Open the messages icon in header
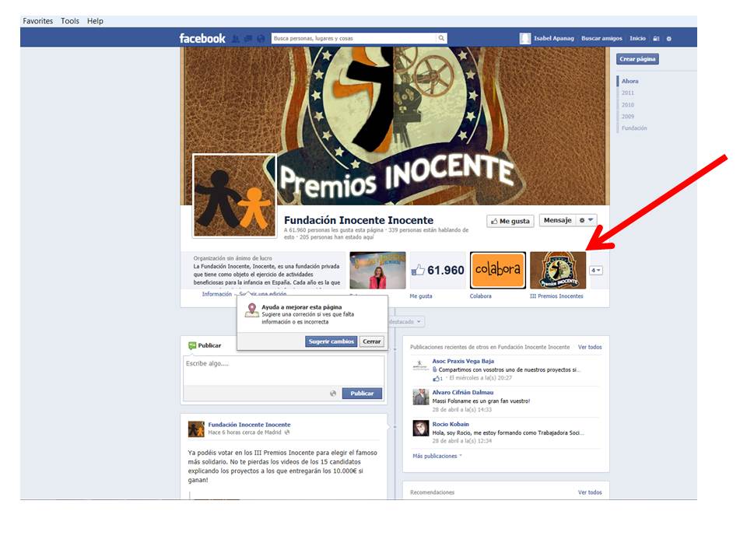The width and height of the screenshot is (747, 560). point(248,38)
